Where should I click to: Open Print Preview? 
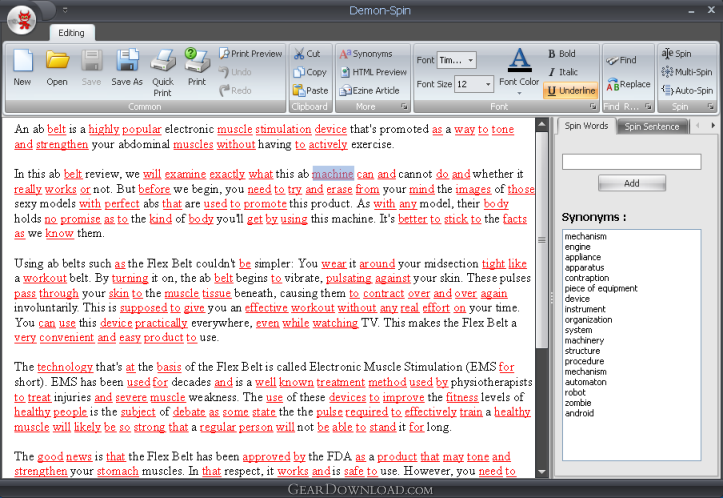250,54
